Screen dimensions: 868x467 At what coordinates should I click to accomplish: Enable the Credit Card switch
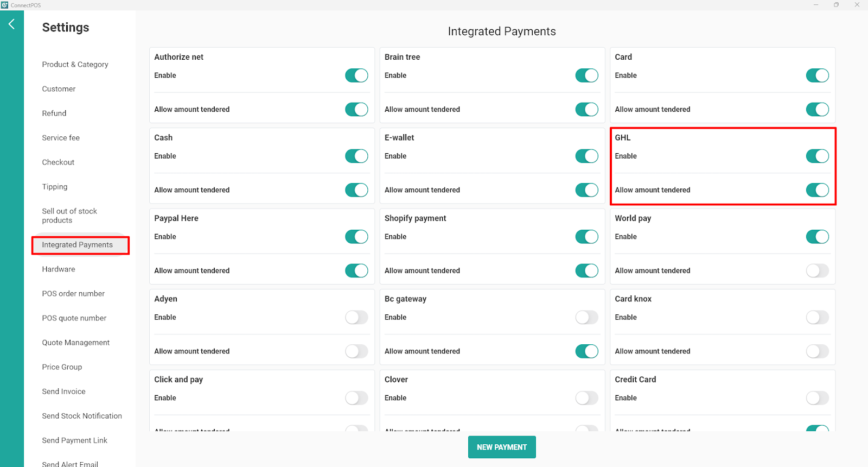pyautogui.click(x=818, y=398)
